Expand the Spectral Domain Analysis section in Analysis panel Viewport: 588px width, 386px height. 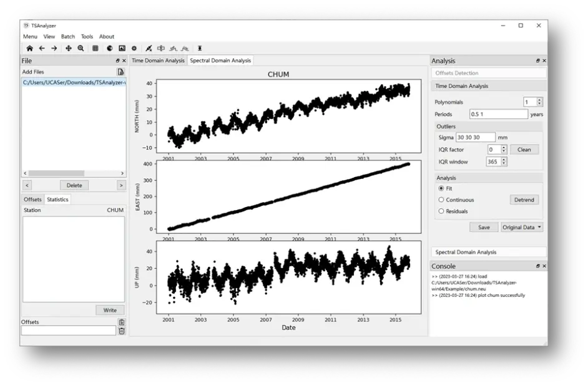coord(489,252)
